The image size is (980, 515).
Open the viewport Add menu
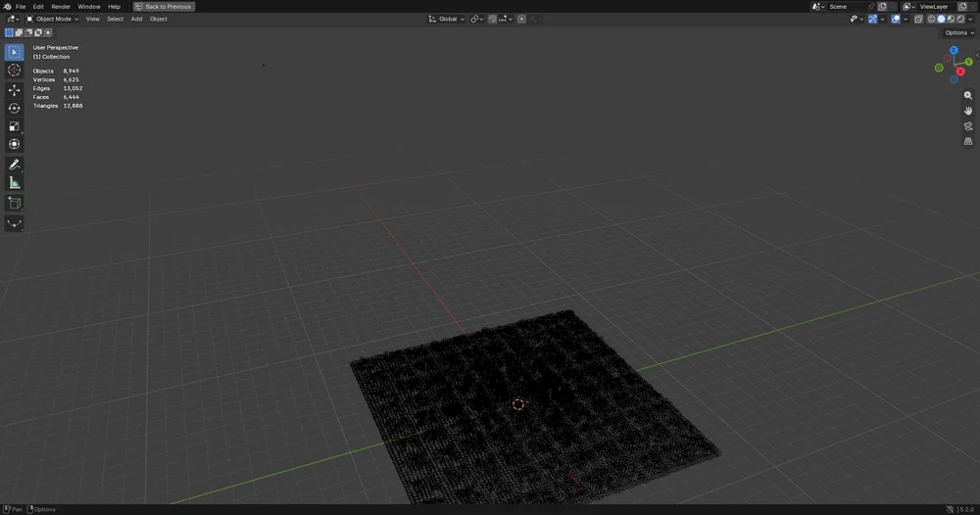point(136,19)
